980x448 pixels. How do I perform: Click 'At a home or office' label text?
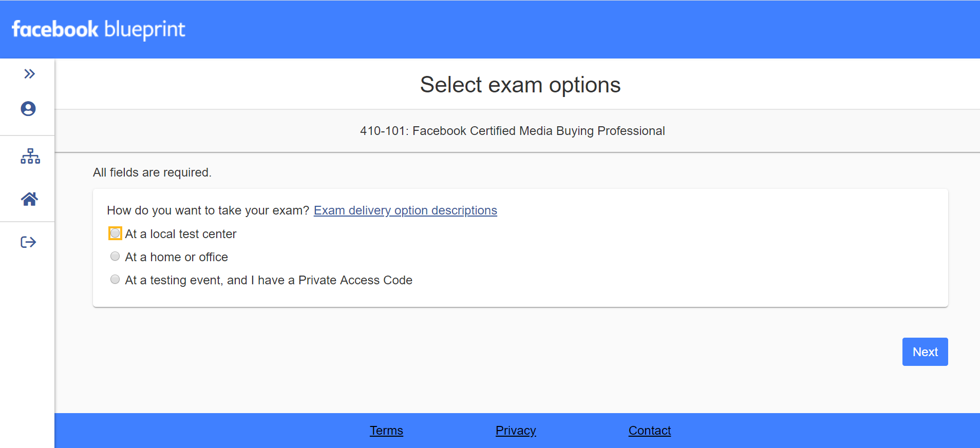[x=177, y=257]
